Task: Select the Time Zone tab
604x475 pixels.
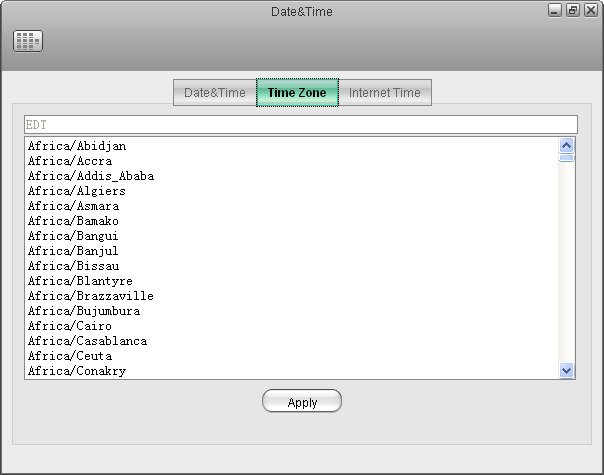Action: coord(297,93)
